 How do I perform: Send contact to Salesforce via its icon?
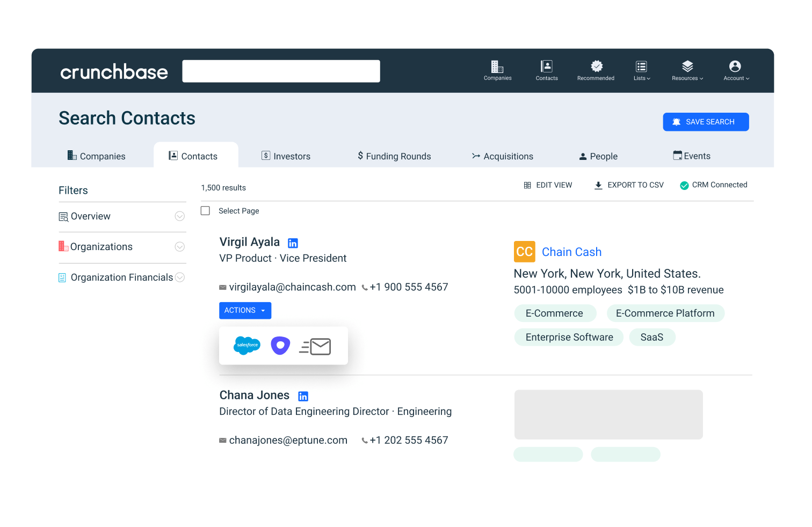[247, 346]
